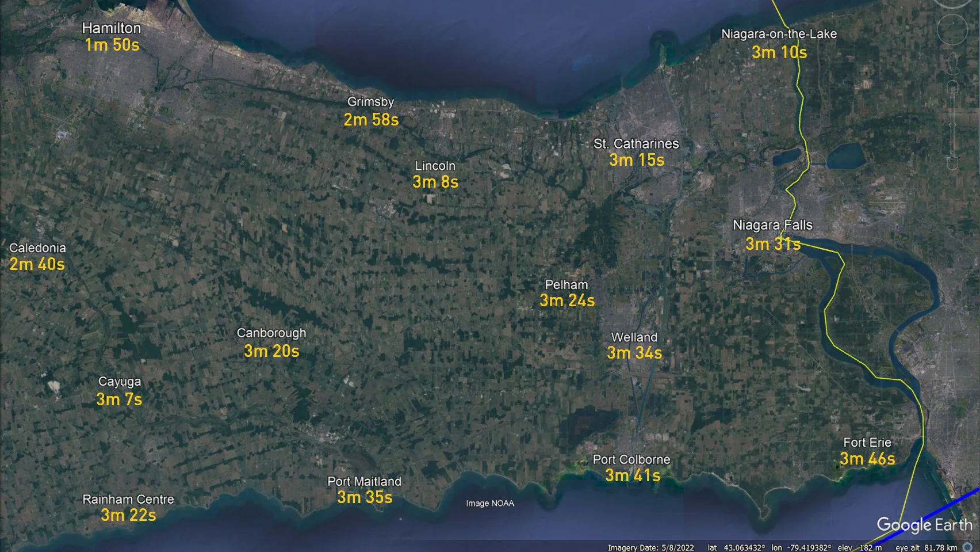
Task: Select the Niagara Falls place label
Action: pyautogui.click(x=772, y=225)
